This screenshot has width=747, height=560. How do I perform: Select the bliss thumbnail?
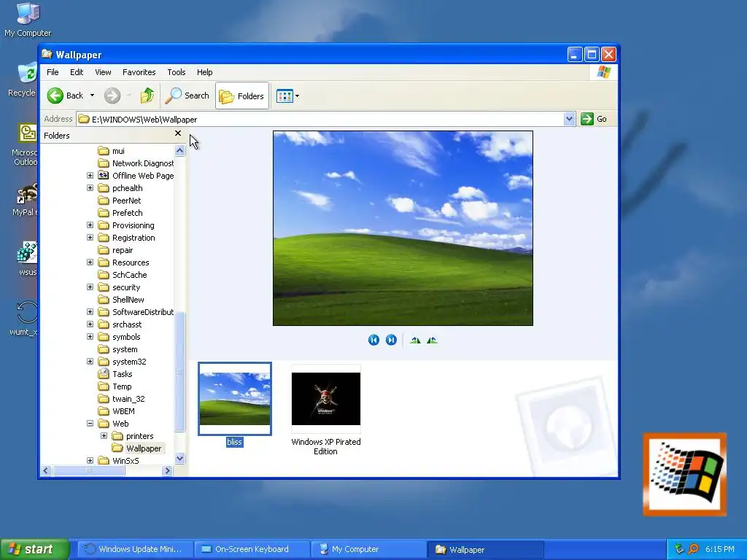[235, 399]
